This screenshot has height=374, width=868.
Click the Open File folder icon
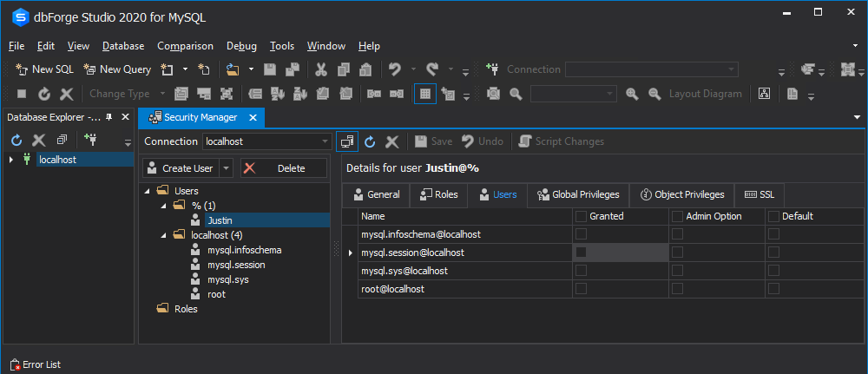233,69
